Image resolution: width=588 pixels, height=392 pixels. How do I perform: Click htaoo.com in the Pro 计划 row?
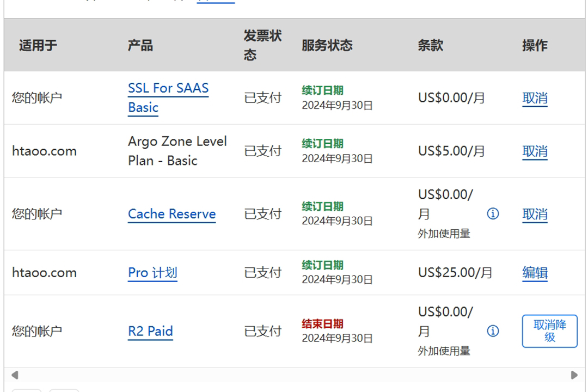point(44,273)
